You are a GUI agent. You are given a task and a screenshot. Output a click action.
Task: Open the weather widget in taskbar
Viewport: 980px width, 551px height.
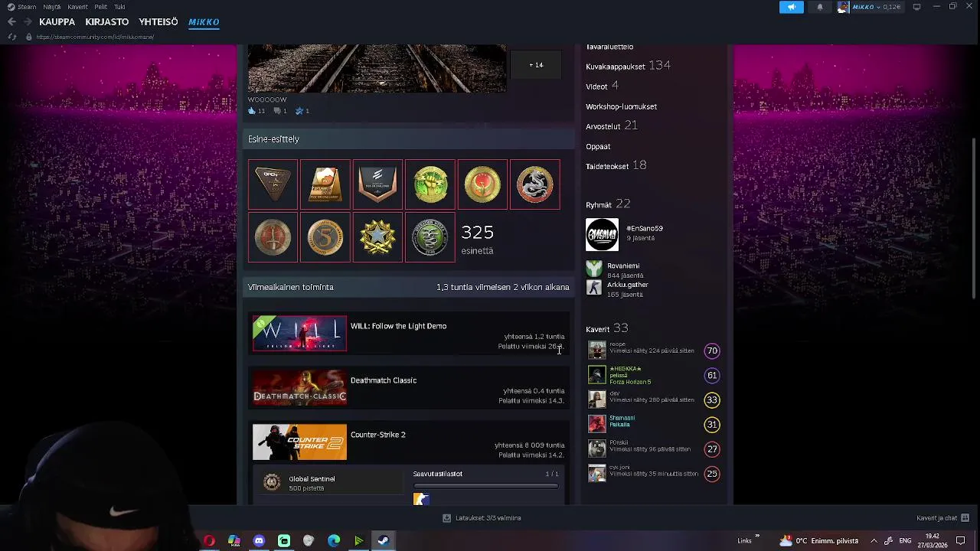818,541
